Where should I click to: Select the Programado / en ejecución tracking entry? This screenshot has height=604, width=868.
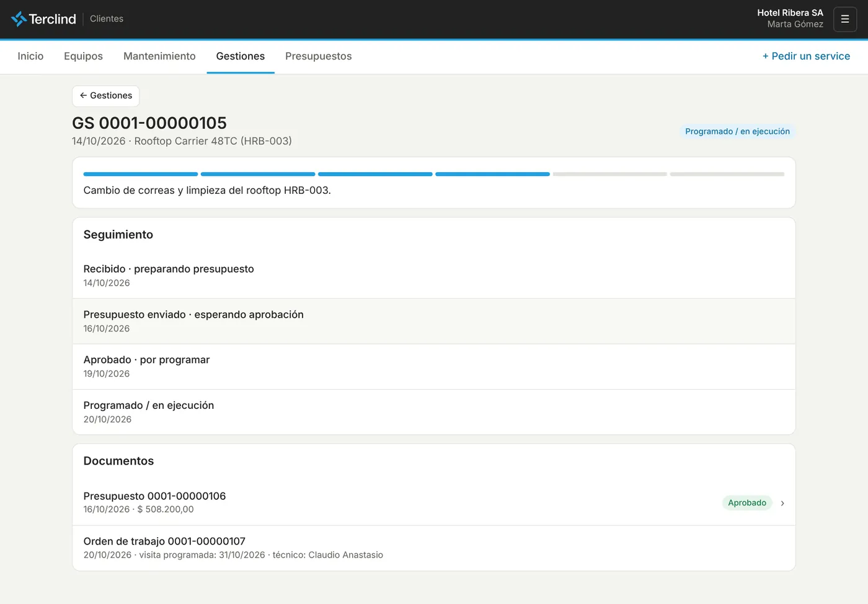coord(434,412)
